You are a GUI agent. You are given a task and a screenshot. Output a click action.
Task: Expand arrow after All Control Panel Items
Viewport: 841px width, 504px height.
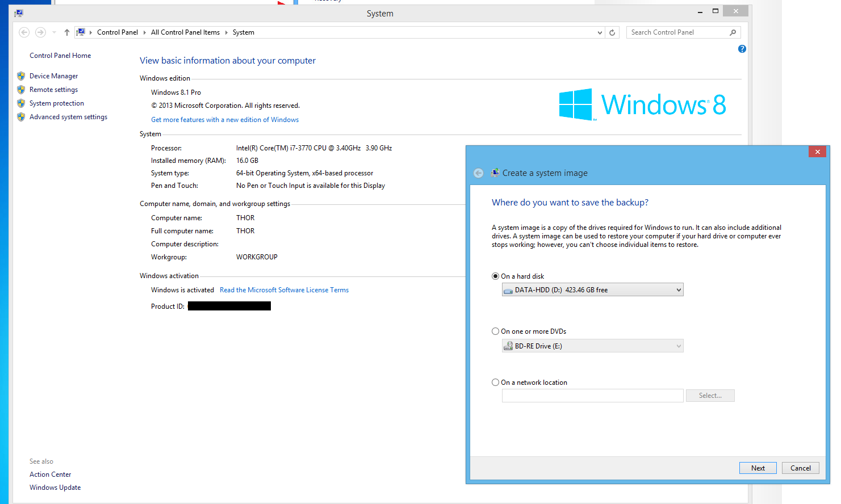[227, 32]
